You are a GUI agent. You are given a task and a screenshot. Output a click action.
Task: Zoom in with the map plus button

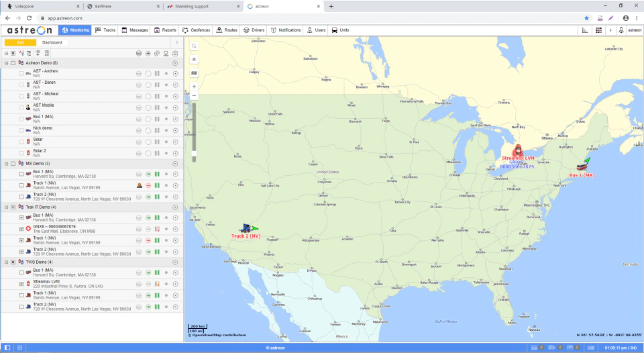(x=194, y=87)
